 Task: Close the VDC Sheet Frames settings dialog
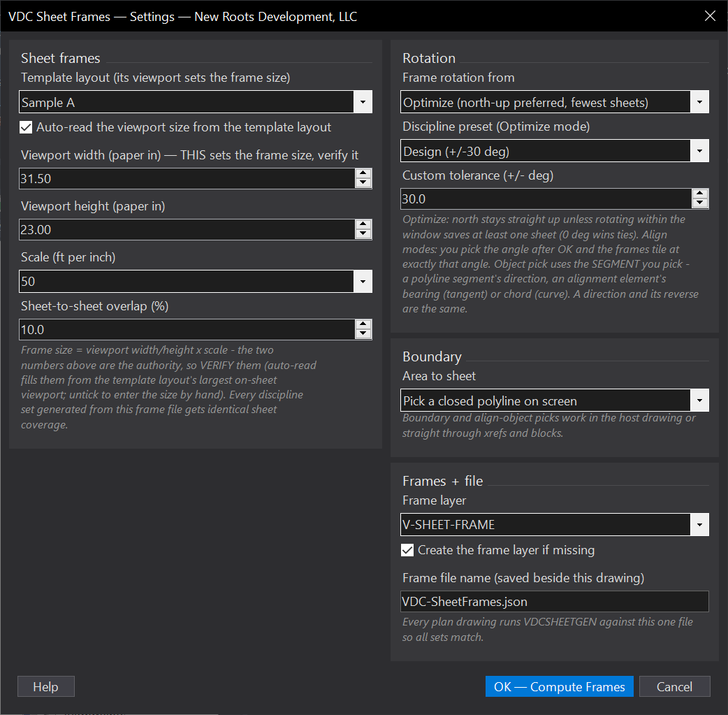tap(710, 16)
